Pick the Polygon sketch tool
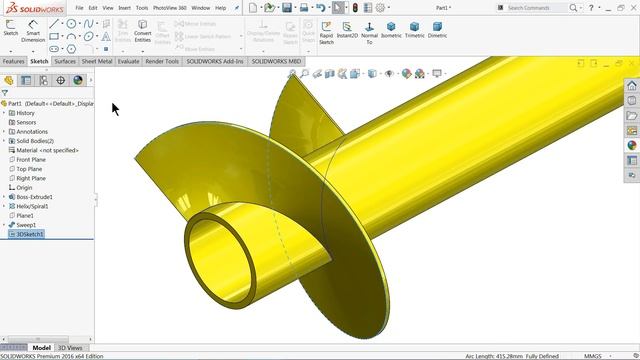This screenshot has height=360, width=640. [x=71, y=49]
